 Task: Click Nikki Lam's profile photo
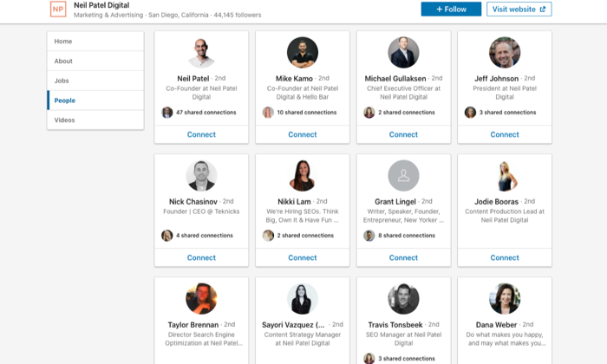[x=303, y=176]
